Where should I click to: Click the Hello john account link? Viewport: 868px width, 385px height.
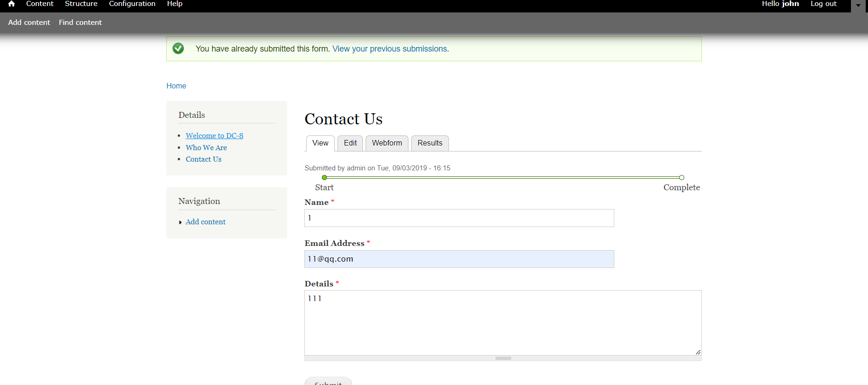[780, 4]
